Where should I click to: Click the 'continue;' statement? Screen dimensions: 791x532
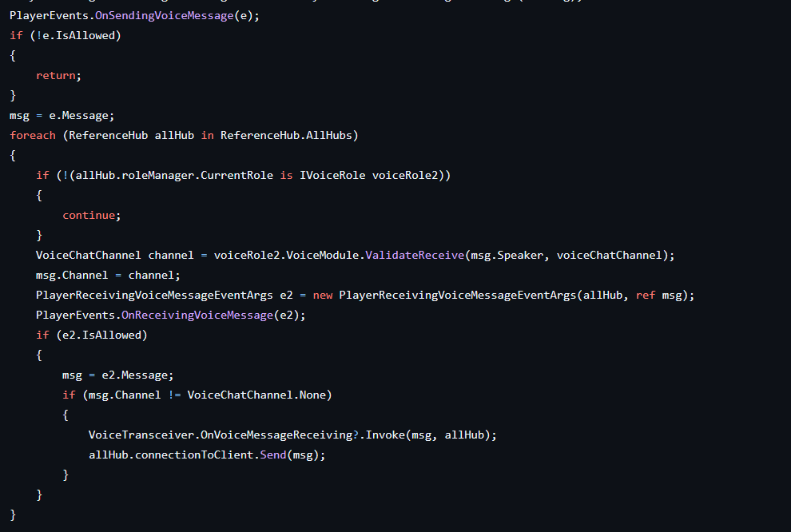[92, 216]
